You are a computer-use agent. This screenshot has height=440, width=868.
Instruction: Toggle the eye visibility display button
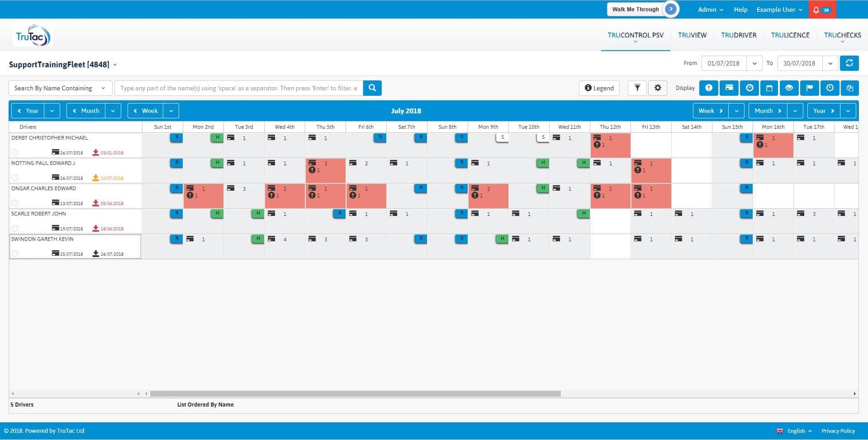pos(789,88)
